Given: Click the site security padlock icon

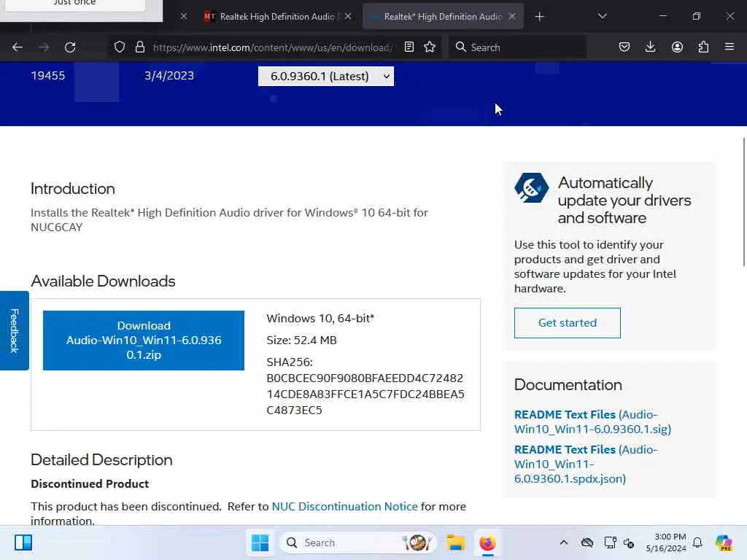Looking at the screenshot, I should coord(139,47).
